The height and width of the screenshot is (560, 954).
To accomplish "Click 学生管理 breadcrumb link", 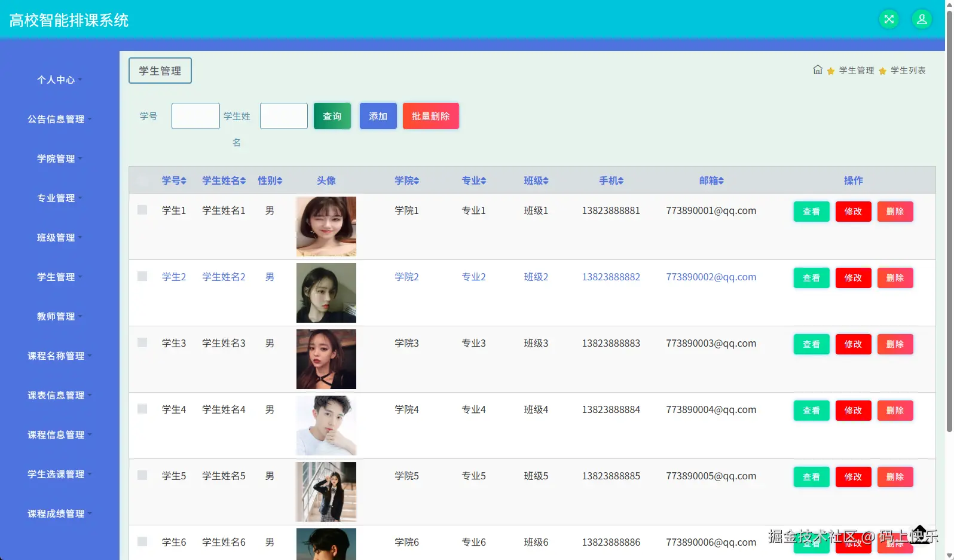I will pos(857,71).
